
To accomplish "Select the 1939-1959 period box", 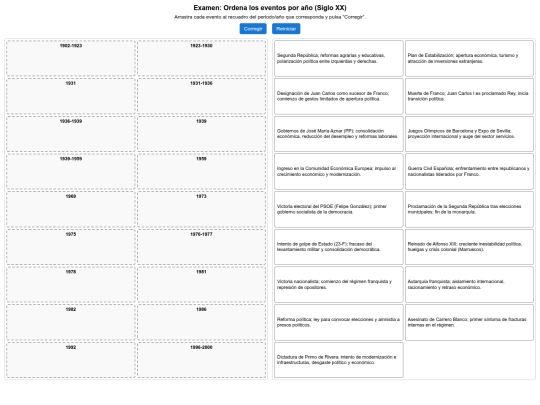I will [71, 172].
